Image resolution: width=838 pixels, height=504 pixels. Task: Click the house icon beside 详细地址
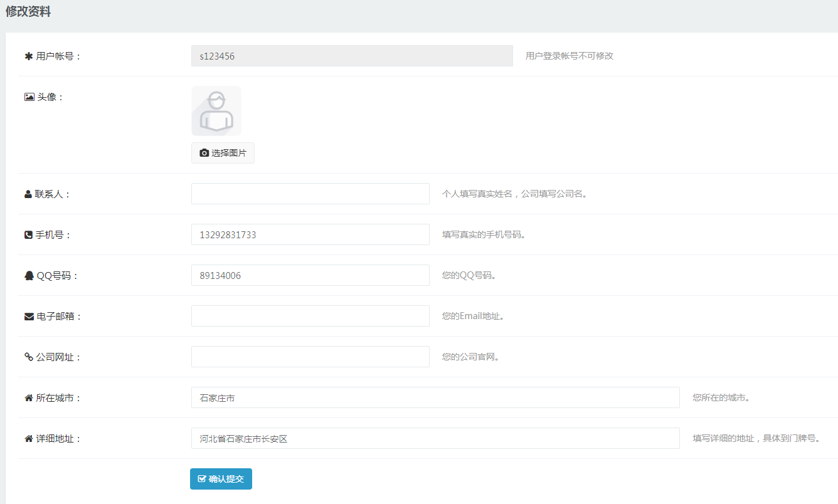(28, 439)
